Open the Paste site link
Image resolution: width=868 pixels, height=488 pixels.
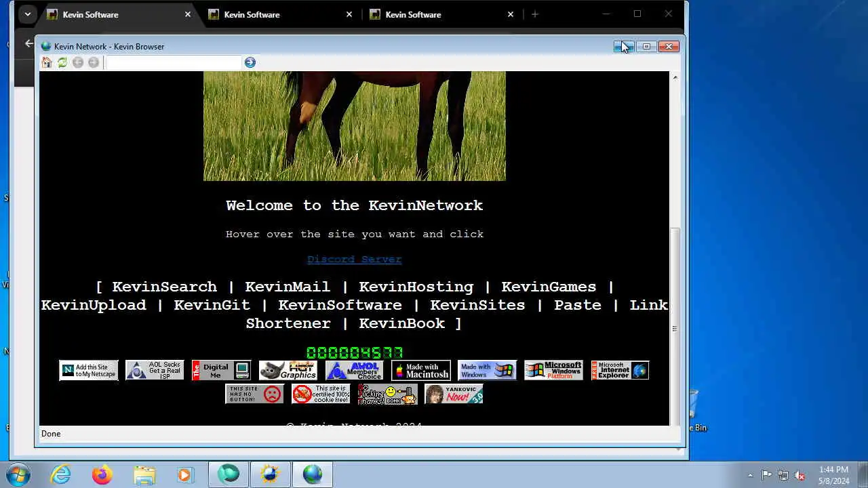578,305
